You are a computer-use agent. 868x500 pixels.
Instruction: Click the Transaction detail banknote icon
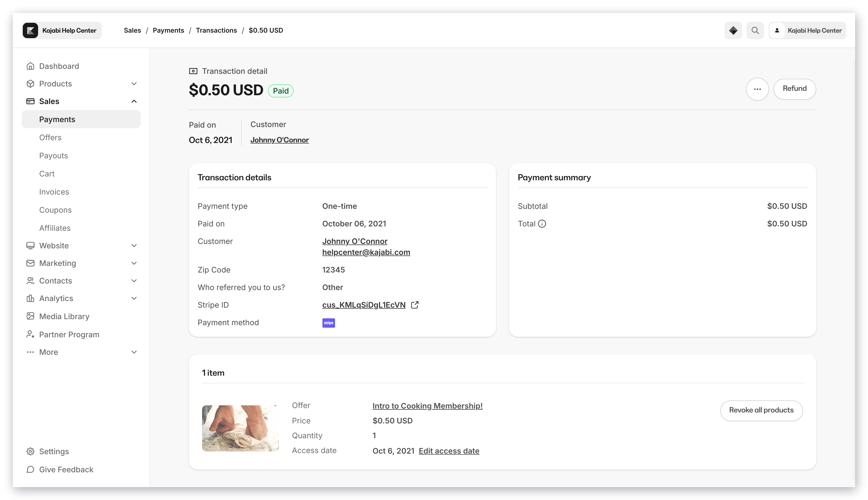[x=193, y=71]
